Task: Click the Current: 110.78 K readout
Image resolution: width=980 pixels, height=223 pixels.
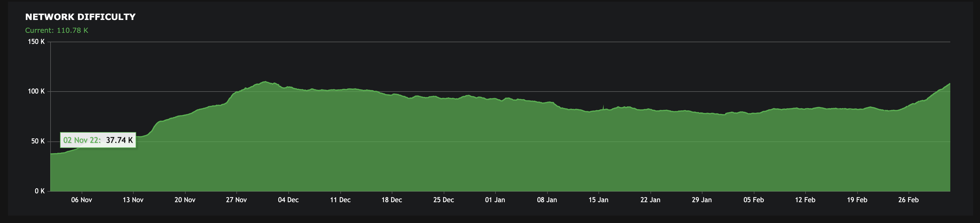Action: pyautogui.click(x=57, y=31)
